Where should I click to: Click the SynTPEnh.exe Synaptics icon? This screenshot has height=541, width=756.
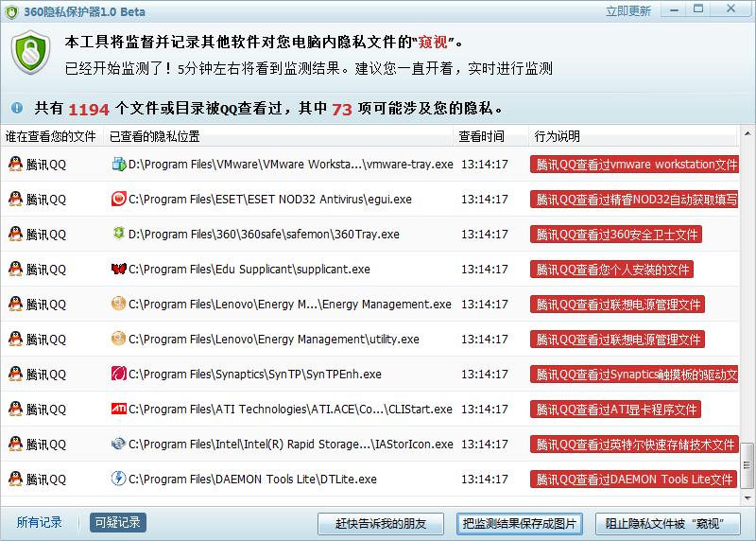(x=119, y=374)
